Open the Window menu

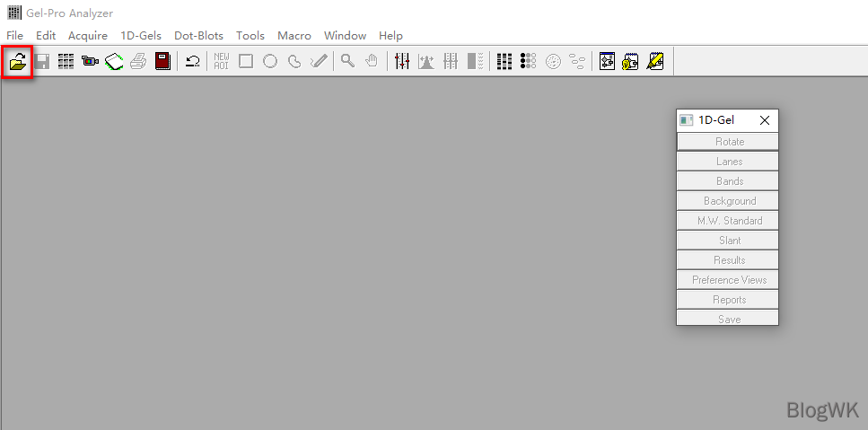(x=345, y=35)
